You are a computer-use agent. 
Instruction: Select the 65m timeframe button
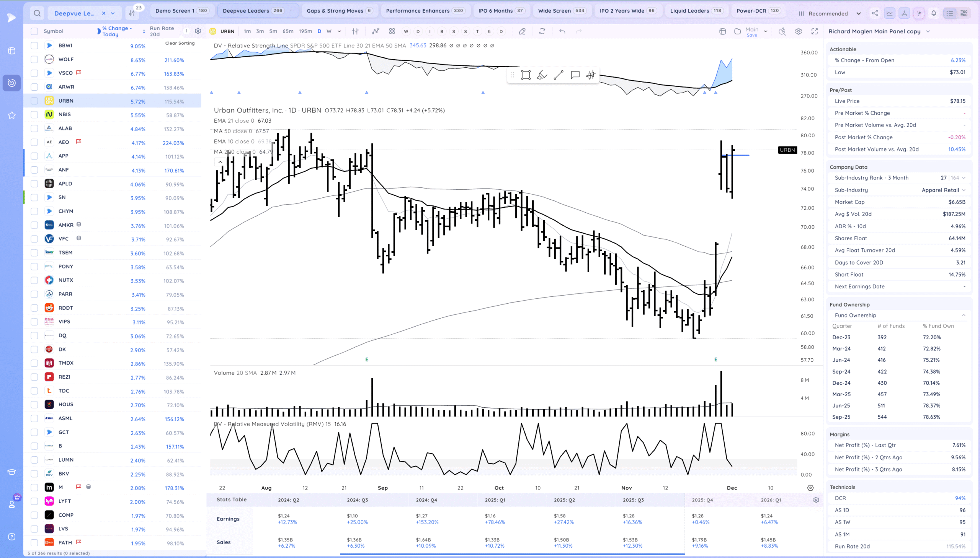click(287, 31)
